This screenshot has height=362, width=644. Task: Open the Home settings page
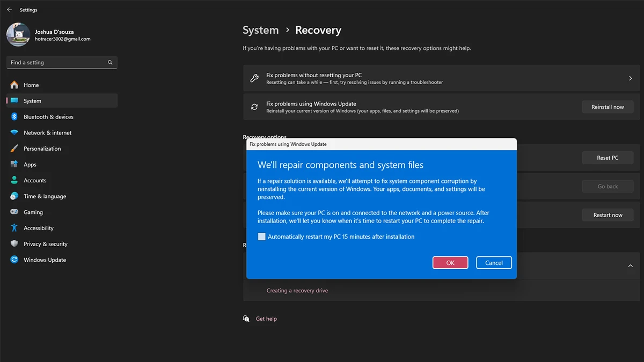[x=62, y=85]
